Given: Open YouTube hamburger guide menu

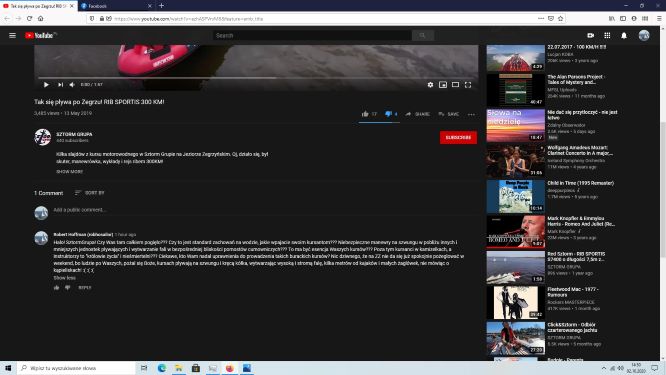Looking at the screenshot, I should click(x=12, y=35).
